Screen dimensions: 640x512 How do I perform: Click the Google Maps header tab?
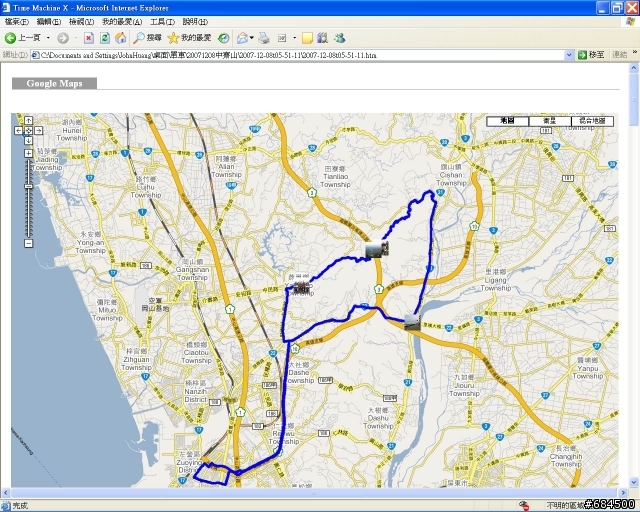click(54, 83)
